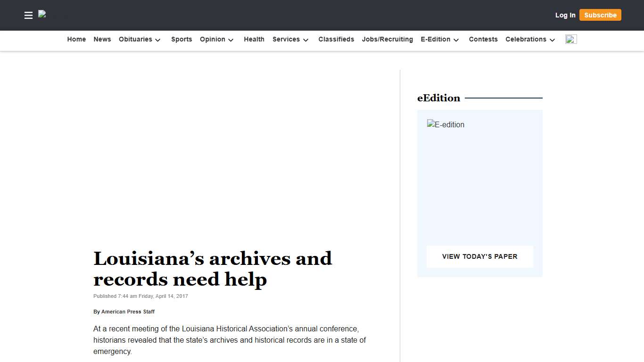Image resolution: width=644 pixels, height=362 pixels.
Task: Click the Log In link
Action: click(565, 15)
